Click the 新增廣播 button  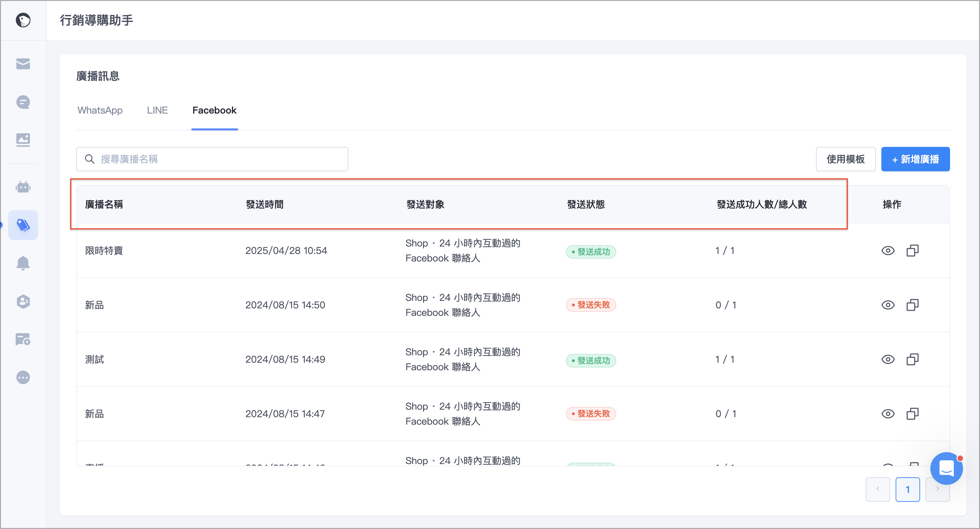(x=915, y=159)
